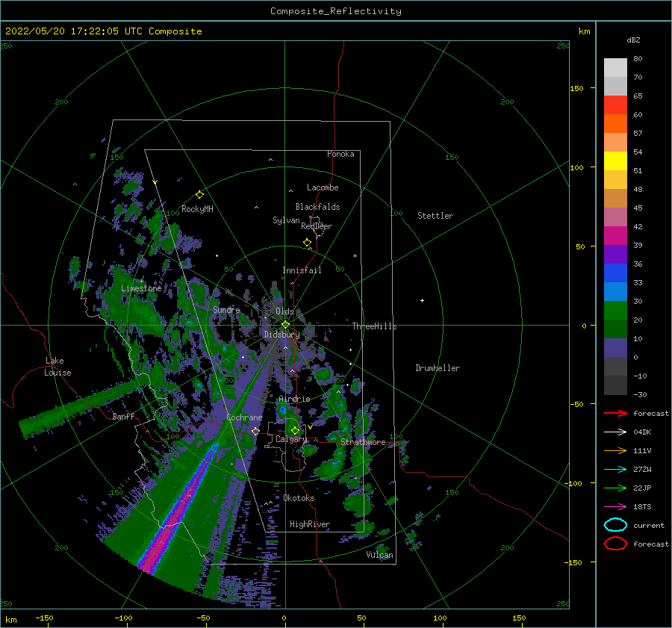Select the bright green swatch in dBZ scale

(615, 310)
